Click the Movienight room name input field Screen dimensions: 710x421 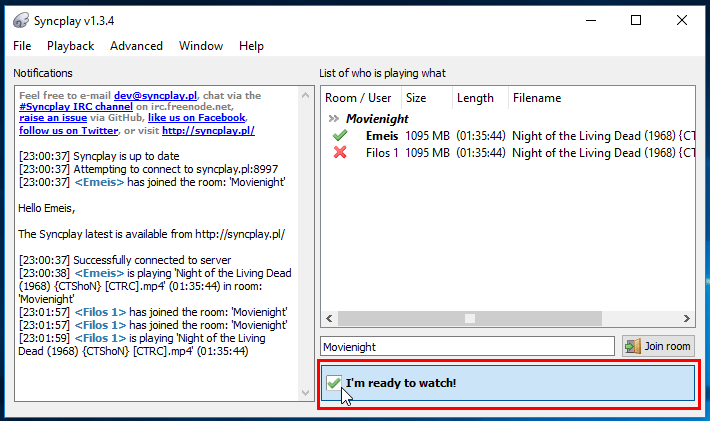coord(466,346)
